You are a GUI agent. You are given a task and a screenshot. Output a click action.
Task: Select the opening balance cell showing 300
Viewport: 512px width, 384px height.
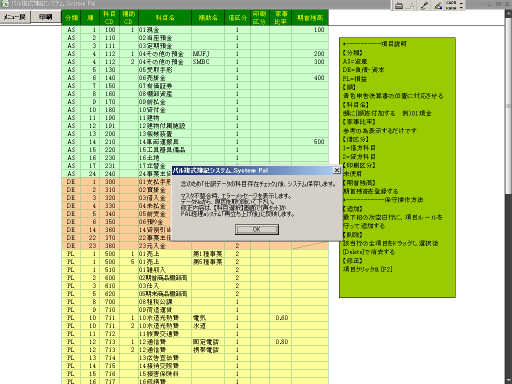310,62
